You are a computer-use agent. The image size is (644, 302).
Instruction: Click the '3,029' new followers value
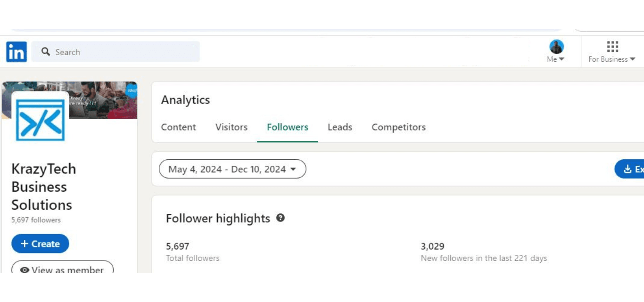pos(432,246)
